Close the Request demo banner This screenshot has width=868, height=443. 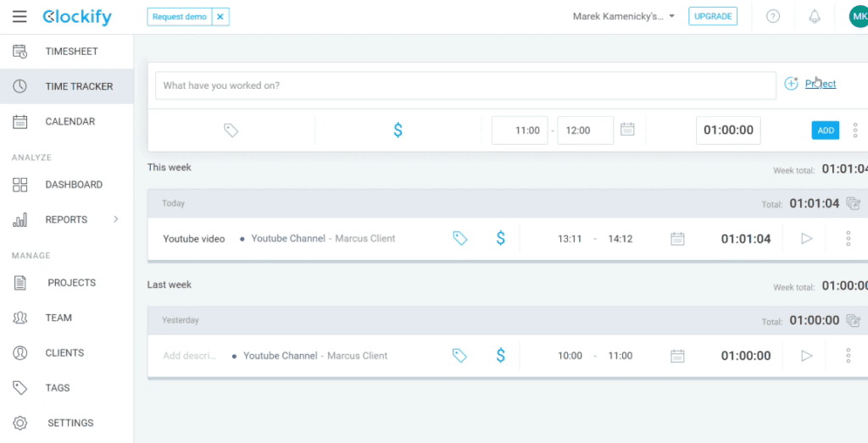pos(220,16)
